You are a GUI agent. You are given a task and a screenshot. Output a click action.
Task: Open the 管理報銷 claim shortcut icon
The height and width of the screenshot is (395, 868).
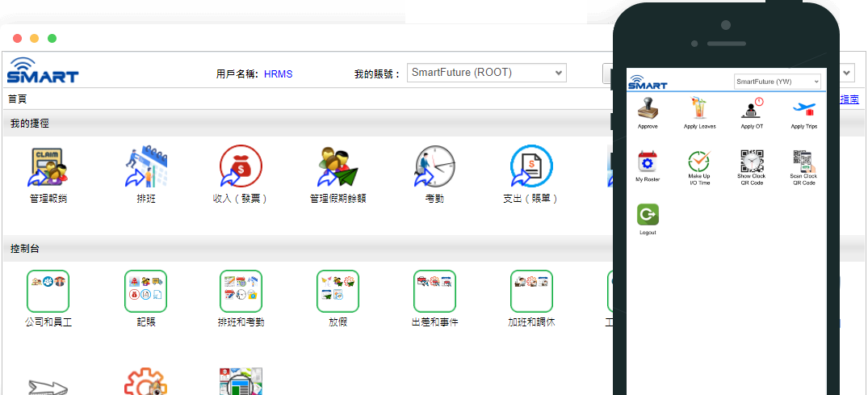point(47,166)
